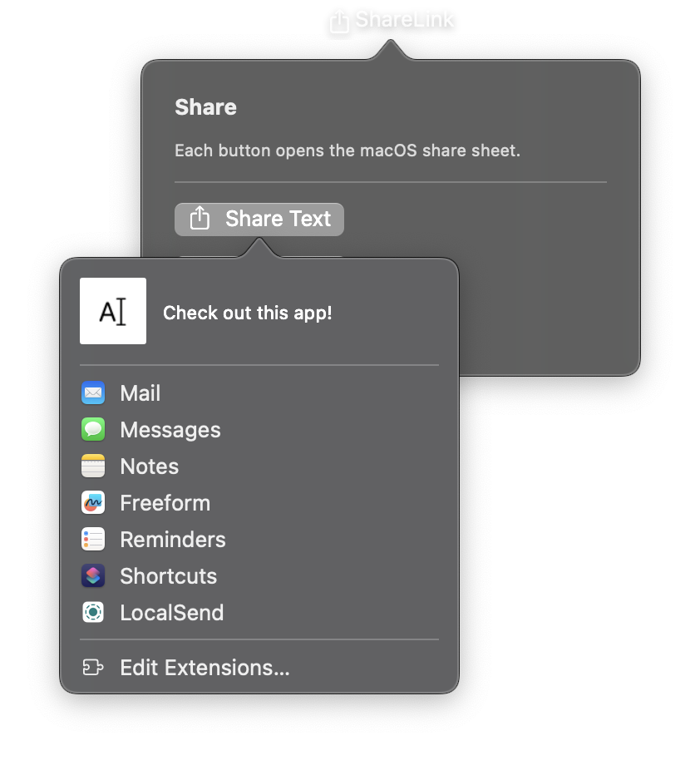
Task: Click the ShareLink share icon at top
Action: point(339,22)
